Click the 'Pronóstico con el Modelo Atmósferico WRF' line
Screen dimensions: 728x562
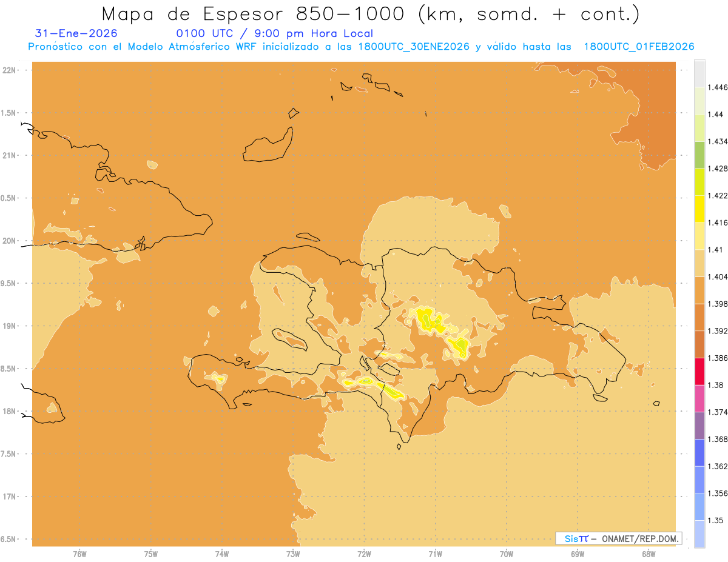point(361,47)
